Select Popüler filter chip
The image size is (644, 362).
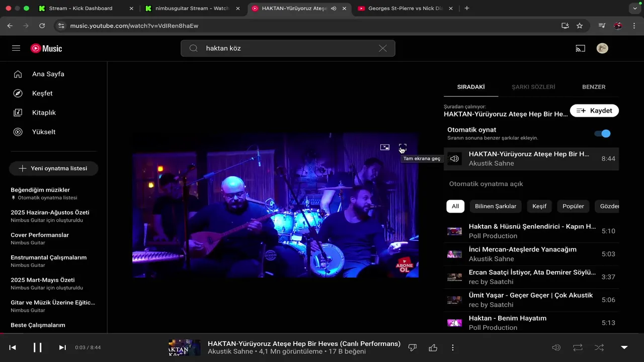click(573, 206)
